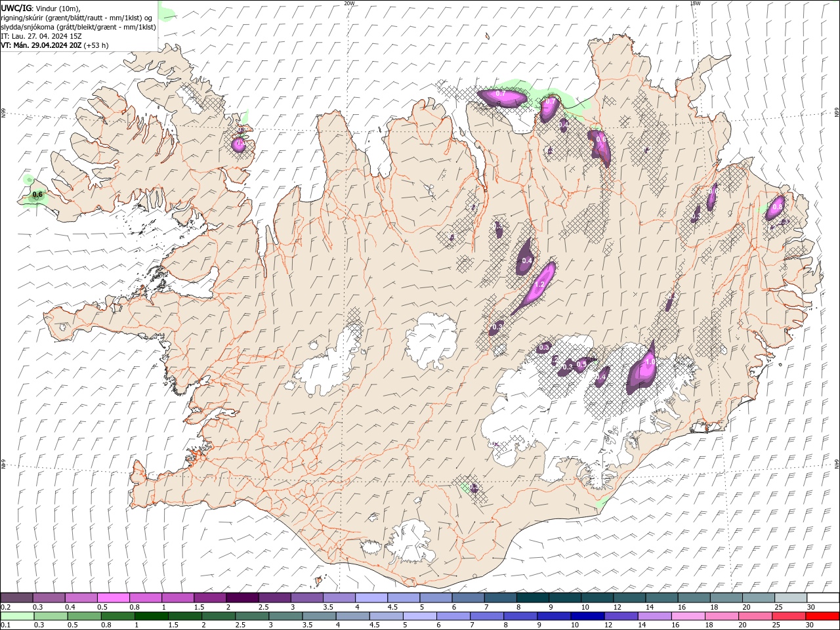Image resolution: width=840 pixels, height=630 pixels.
Task: Click the dark mauve 0.2 snow legend swatch
Action: pos(16,598)
